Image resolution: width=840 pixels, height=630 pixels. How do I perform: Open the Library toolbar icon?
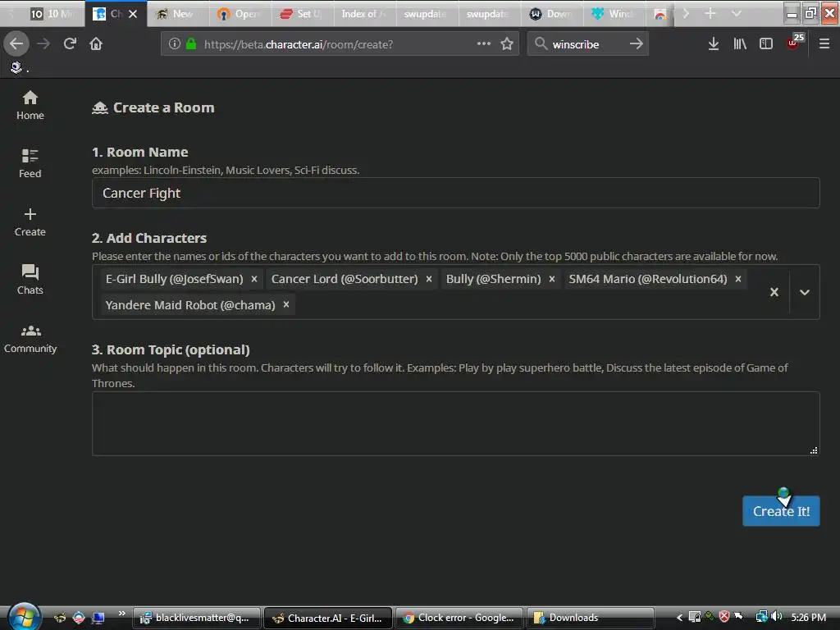(740, 44)
